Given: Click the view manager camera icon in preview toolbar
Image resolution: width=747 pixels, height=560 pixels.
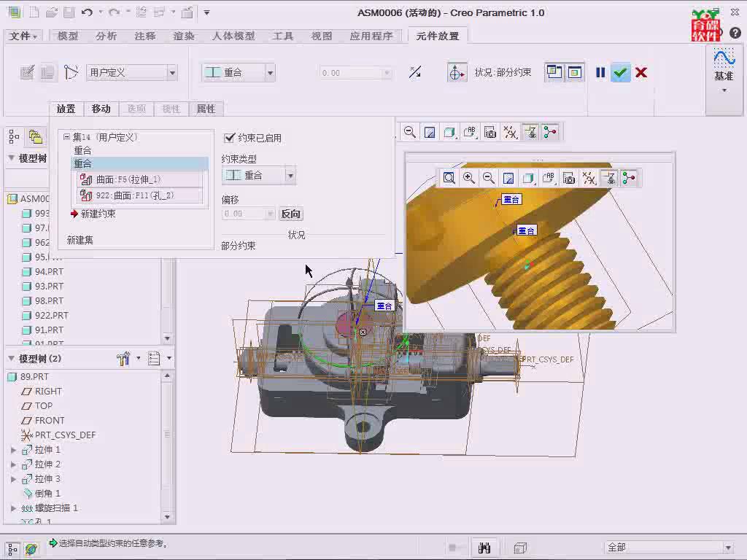Looking at the screenshot, I should [x=569, y=178].
